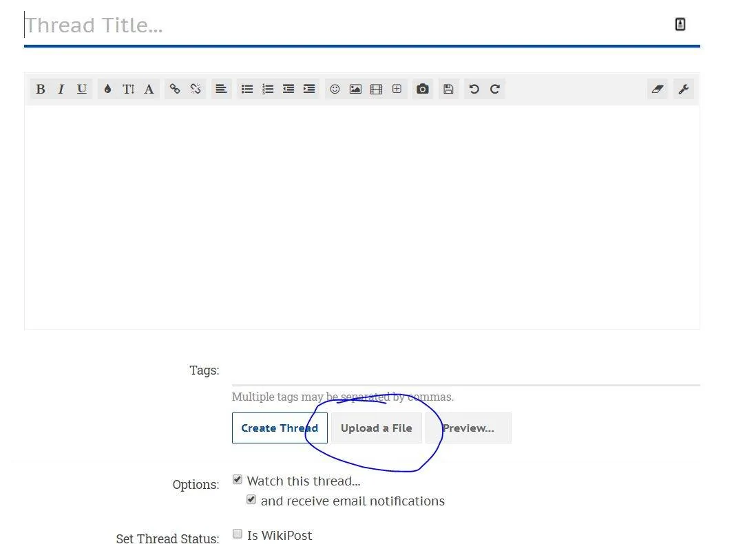Insert an ordered numbered list
The width and height of the screenshot is (756, 544).
click(x=268, y=90)
